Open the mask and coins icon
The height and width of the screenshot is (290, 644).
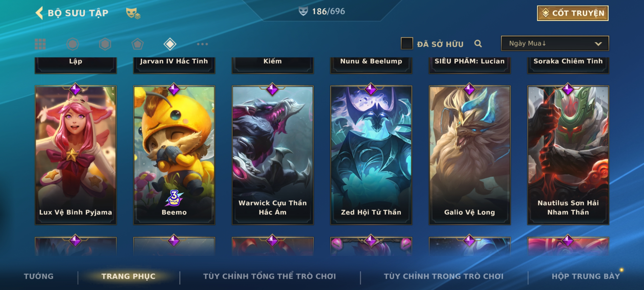[133, 13]
